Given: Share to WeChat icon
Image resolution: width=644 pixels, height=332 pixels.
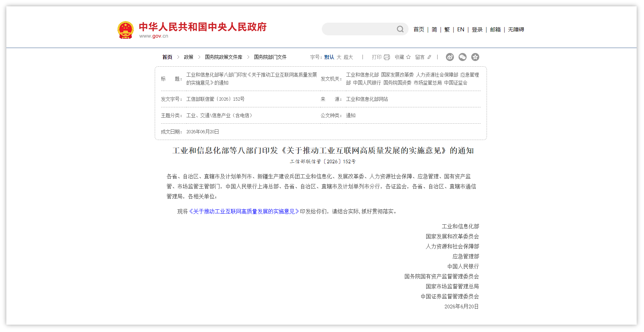Looking at the screenshot, I should [x=463, y=57].
